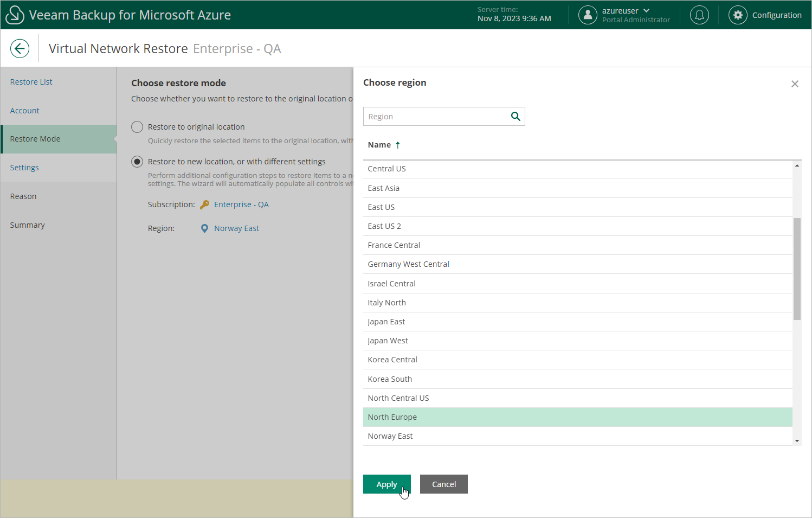Click scrollbar up arrow in region list
This screenshot has height=518, width=812.
tap(797, 165)
